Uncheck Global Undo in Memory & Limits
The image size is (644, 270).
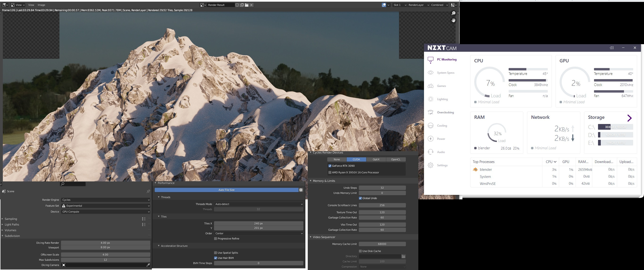tap(360, 198)
